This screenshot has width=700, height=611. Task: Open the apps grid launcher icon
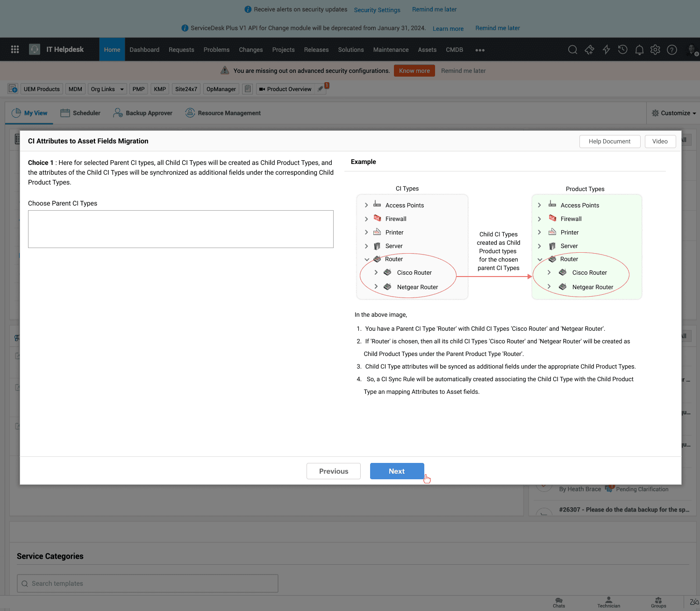[x=15, y=50]
